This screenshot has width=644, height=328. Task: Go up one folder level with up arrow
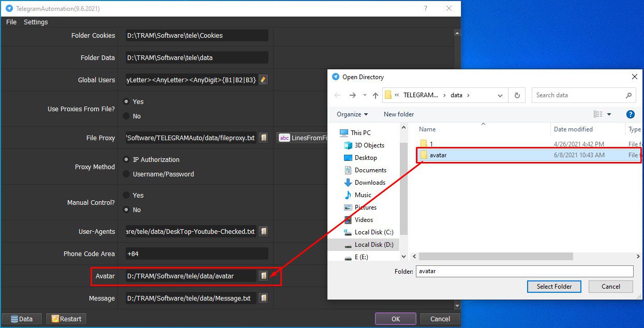click(x=376, y=95)
